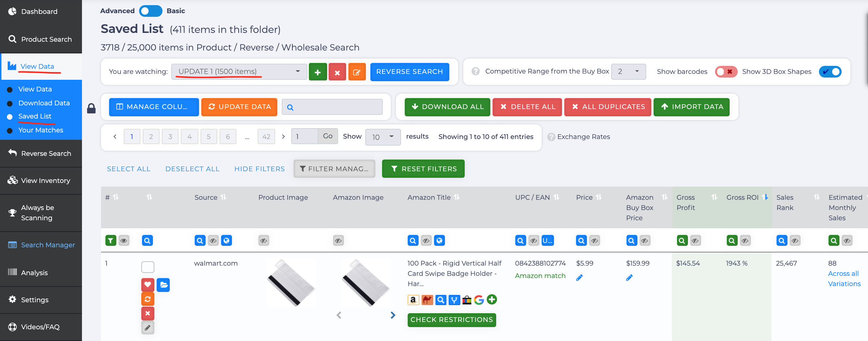Screen dimensions: 868x341
Task: Click the Google icon under product title
Action: pos(479,300)
